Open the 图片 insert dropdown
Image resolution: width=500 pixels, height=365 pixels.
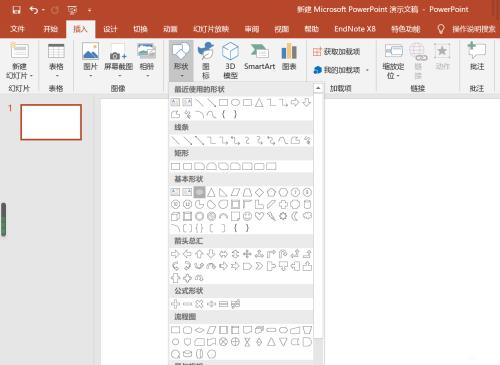coord(90,61)
